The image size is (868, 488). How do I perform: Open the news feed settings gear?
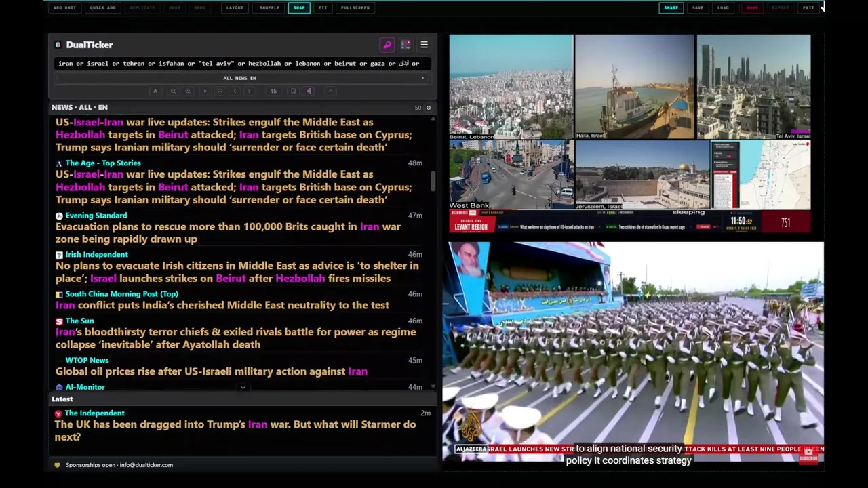428,108
